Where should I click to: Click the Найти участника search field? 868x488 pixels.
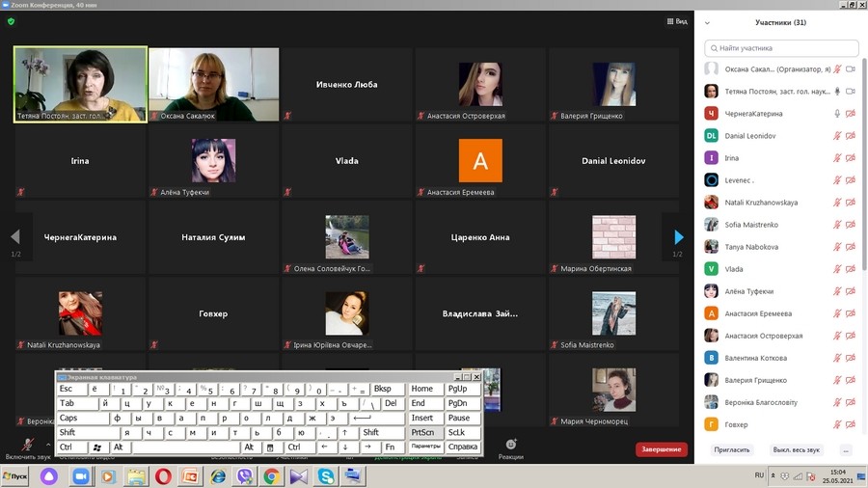(x=781, y=47)
